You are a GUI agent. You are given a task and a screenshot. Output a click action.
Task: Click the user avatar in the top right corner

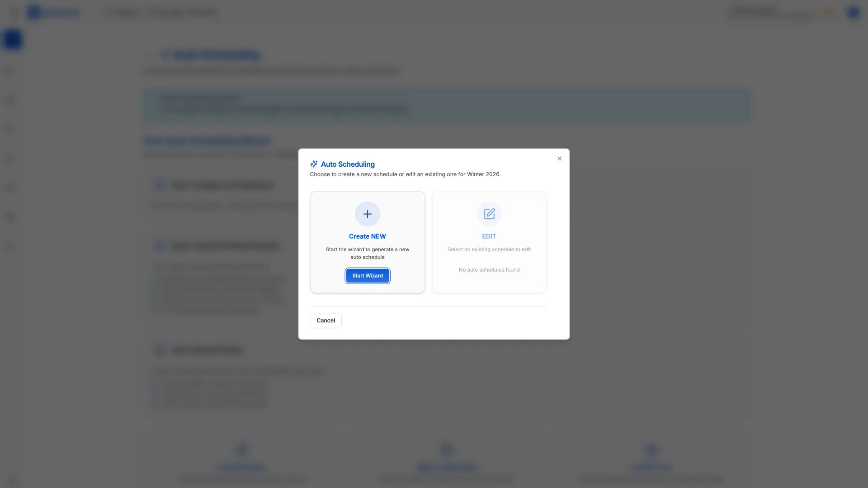click(853, 13)
